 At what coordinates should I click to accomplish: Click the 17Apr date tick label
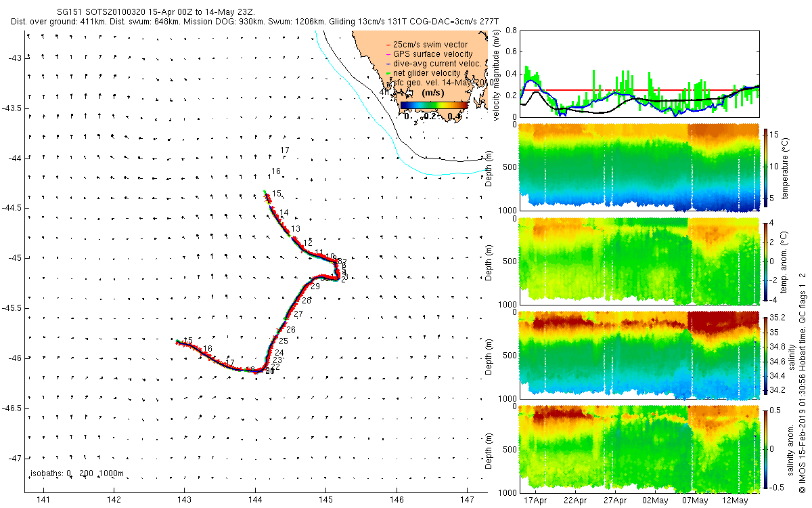coord(535,501)
